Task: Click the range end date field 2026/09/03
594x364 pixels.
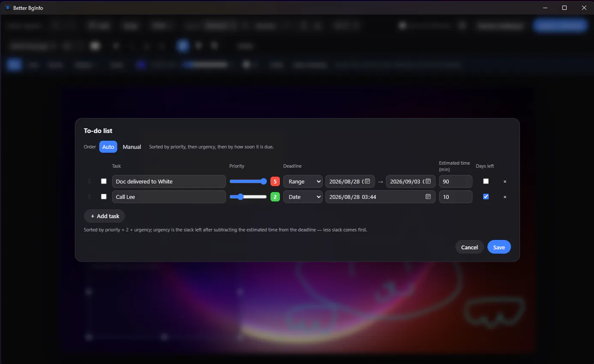Action: point(411,181)
